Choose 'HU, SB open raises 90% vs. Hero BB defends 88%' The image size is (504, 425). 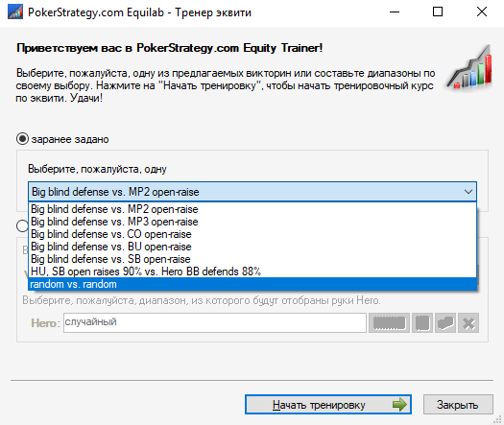252,272
